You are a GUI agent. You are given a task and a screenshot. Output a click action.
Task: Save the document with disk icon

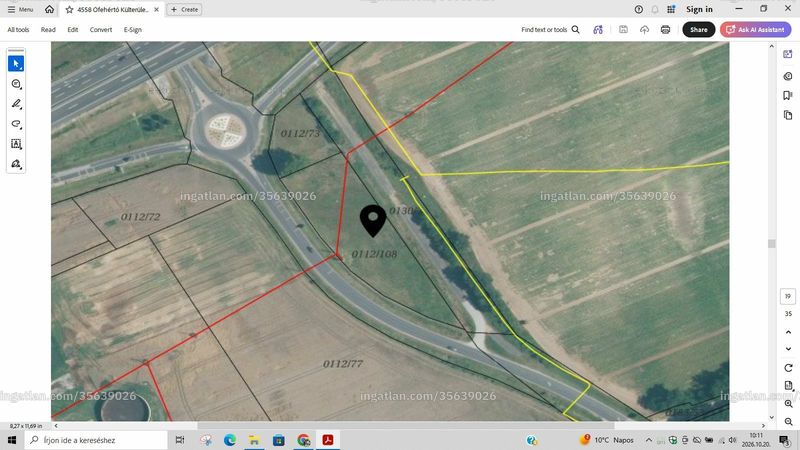pyautogui.click(x=623, y=30)
